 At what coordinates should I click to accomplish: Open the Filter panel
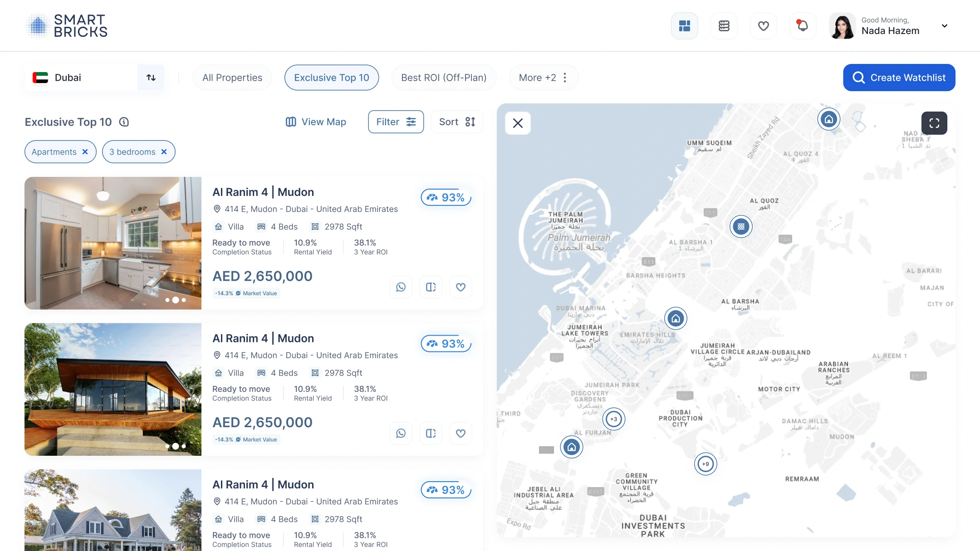pyautogui.click(x=396, y=122)
